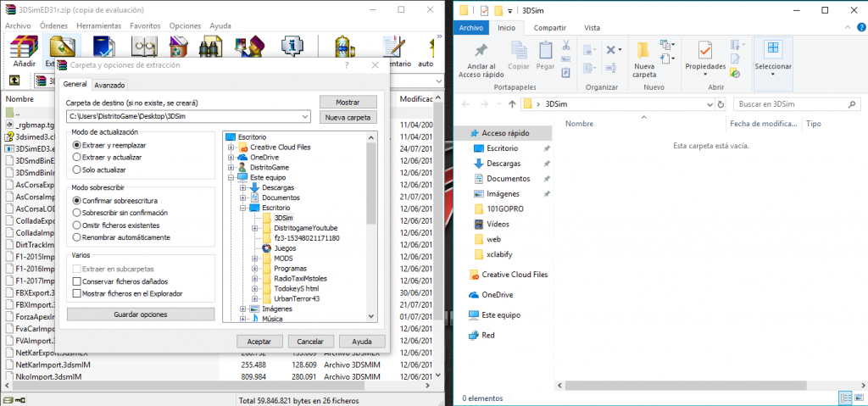Click the large icons view button in Explorer status bar

858,398
